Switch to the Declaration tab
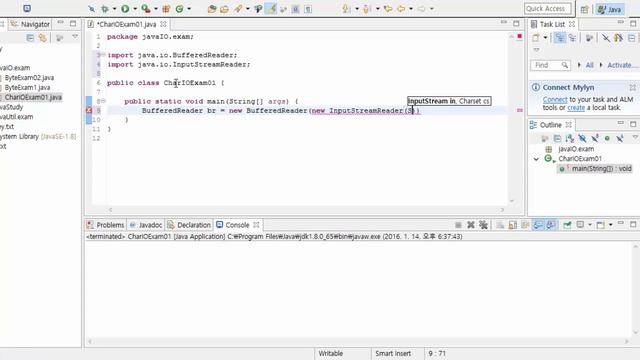640x360 pixels. [189, 225]
